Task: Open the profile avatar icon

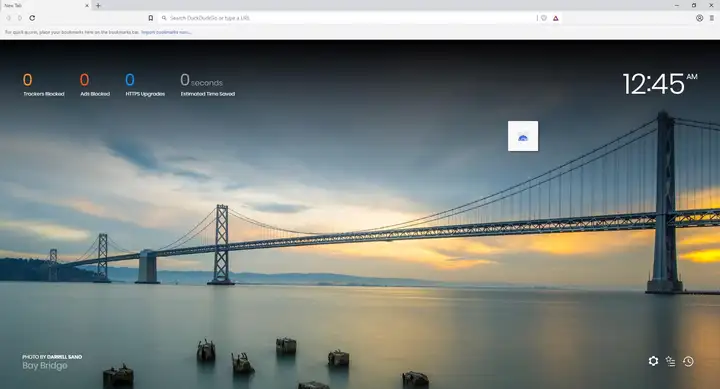Action: [x=699, y=18]
